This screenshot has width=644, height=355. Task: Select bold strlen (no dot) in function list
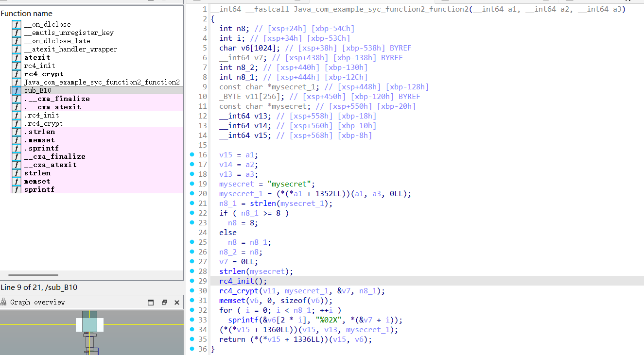point(37,173)
